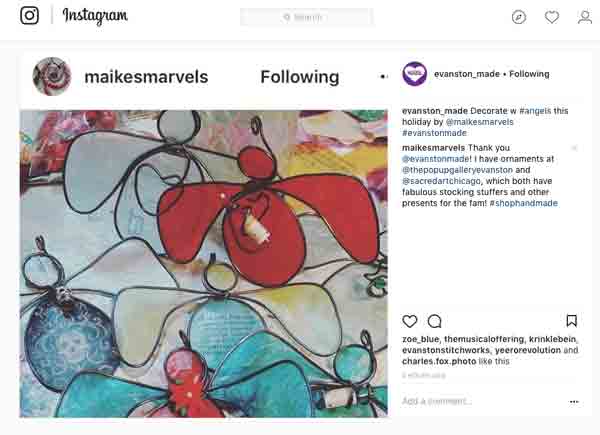The width and height of the screenshot is (600, 435).
Task: Focus the Search field
Action: click(x=307, y=17)
